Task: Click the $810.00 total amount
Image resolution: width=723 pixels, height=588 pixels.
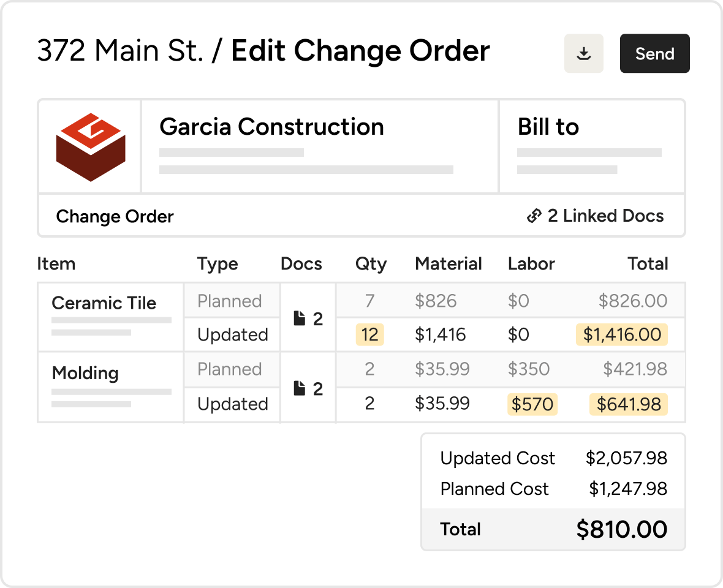Action: pyautogui.click(x=621, y=529)
